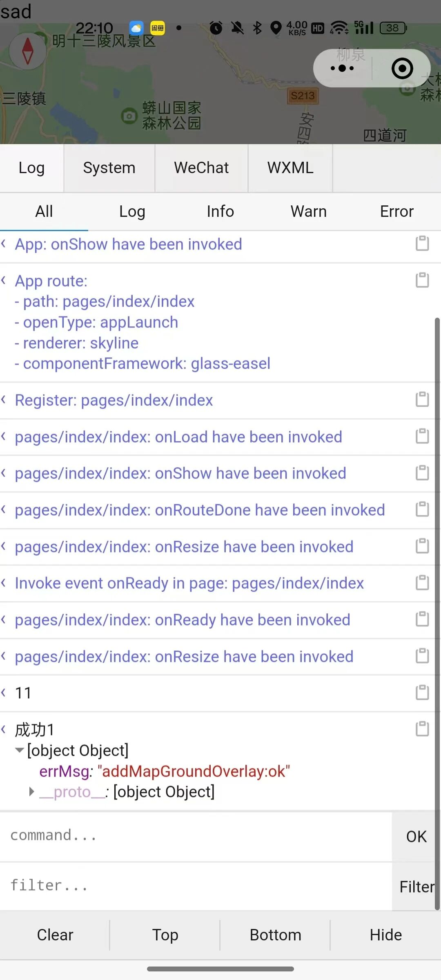Viewport: 441px width, 980px height.
Task: Filter logs by Warn level
Action: click(308, 212)
